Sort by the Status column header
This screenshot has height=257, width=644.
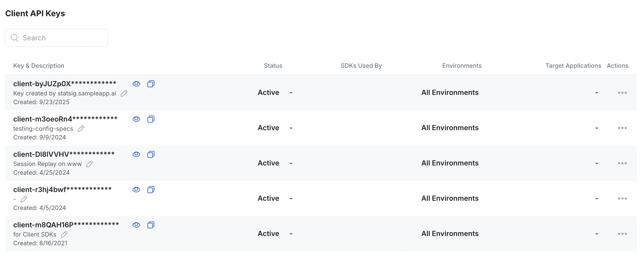[273, 66]
